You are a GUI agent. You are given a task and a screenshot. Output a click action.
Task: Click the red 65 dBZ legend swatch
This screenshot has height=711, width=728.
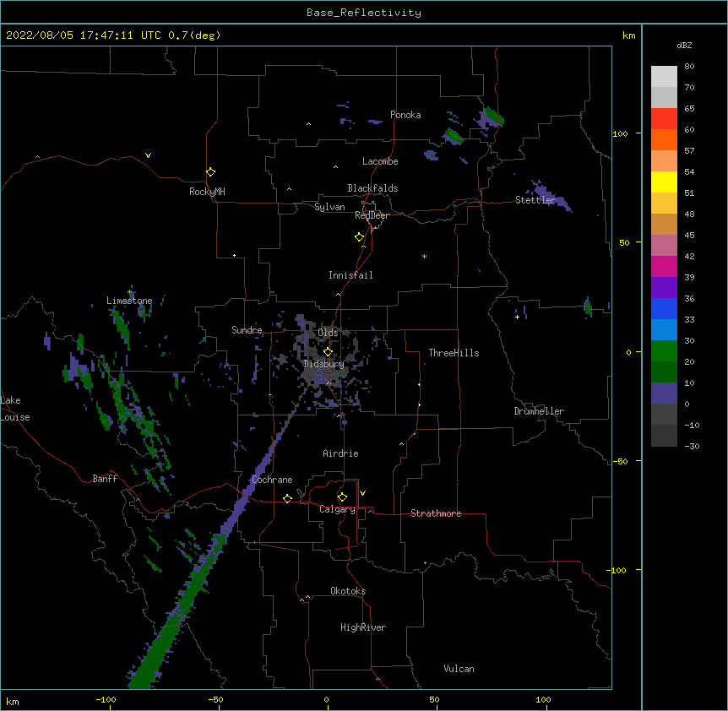pos(664,118)
